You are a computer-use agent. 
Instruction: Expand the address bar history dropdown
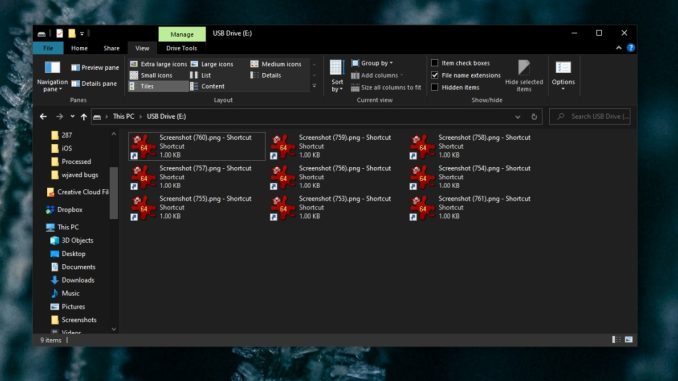point(517,117)
